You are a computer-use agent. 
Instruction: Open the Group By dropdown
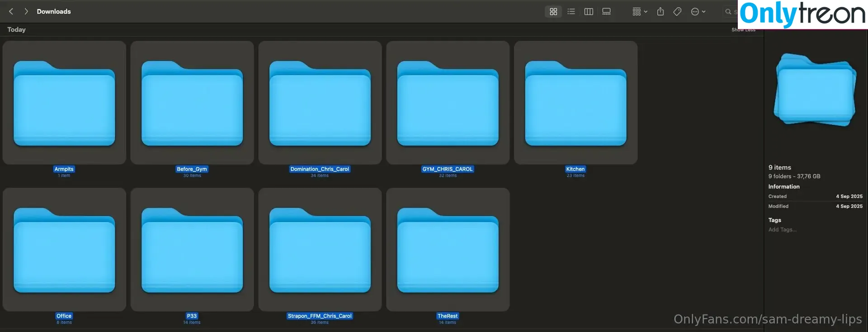point(639,12)
